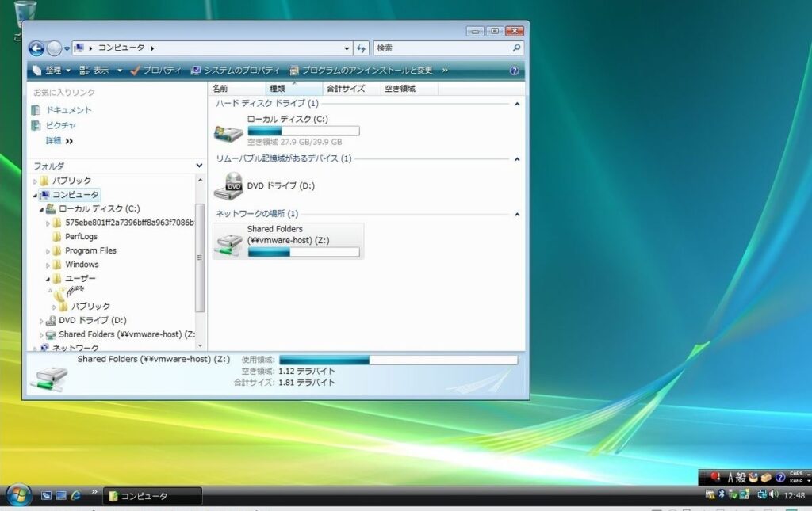Expand Quick Launch overflow chevron on taskbar

click(94, 491)
